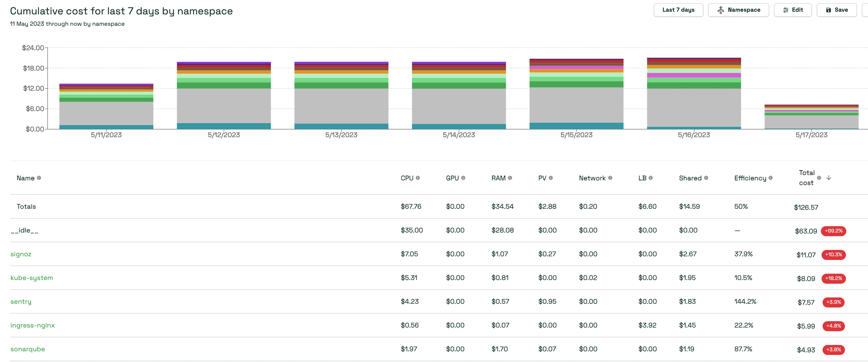Click the gray idle segment of 5/13/2023 bar
868x362 pixels.
341,106
